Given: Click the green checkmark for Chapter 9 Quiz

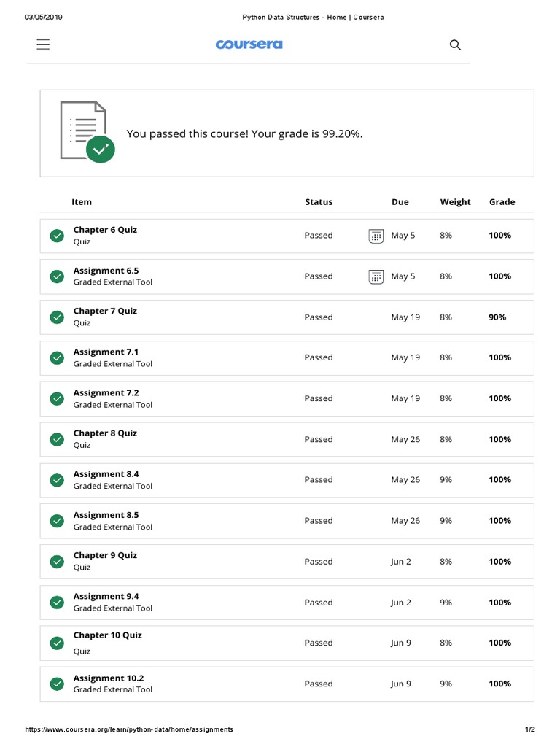Looking at the screenshot, I should (57, 562).
